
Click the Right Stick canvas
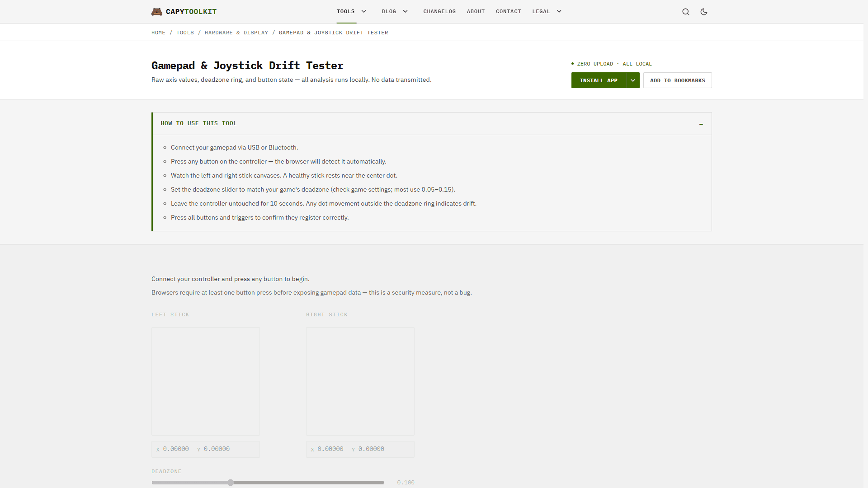coord(360,381)
